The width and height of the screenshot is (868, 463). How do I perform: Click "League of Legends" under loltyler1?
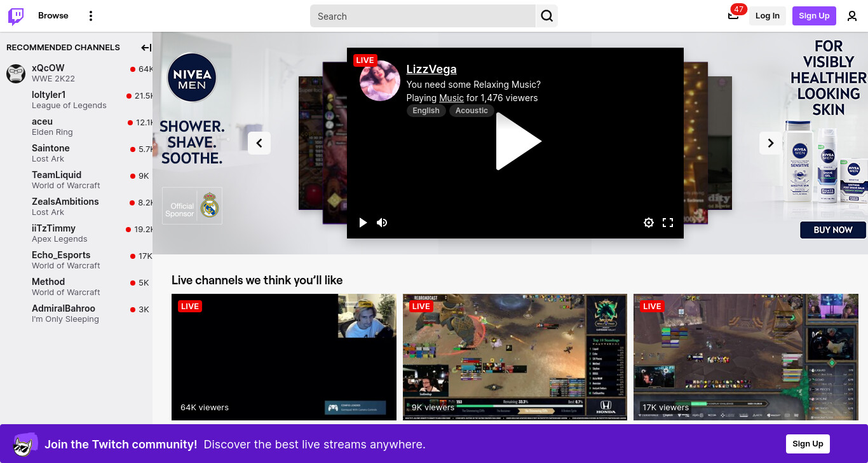click(x=69, y=106)
